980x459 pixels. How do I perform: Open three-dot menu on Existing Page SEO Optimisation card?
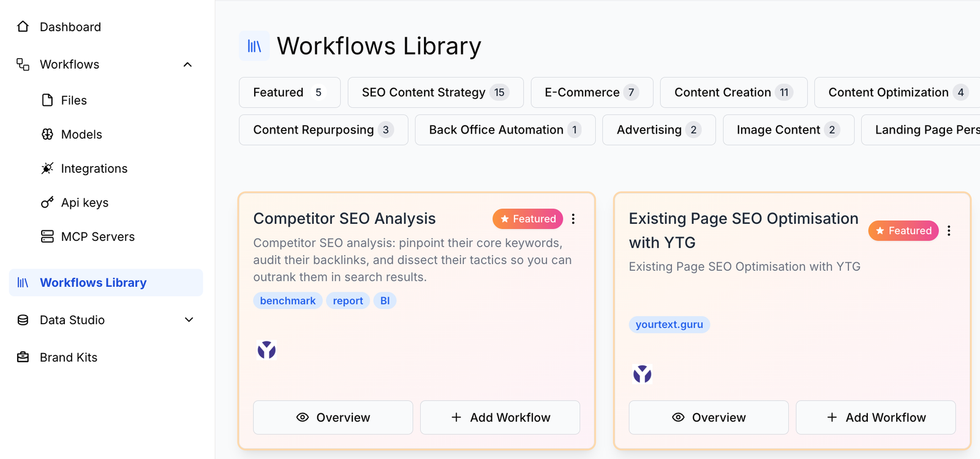949,230
